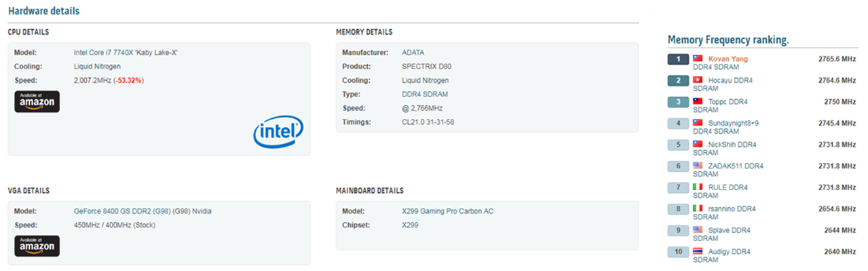Open the ADATA manufacturer link
This screenshot has width=868, height=271.
tap(413, 52)
